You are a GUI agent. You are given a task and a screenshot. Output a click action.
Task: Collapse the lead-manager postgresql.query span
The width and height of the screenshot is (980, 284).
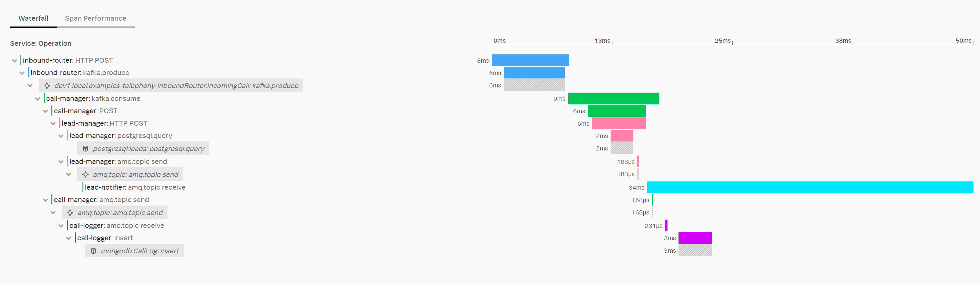tap(61, 135)
